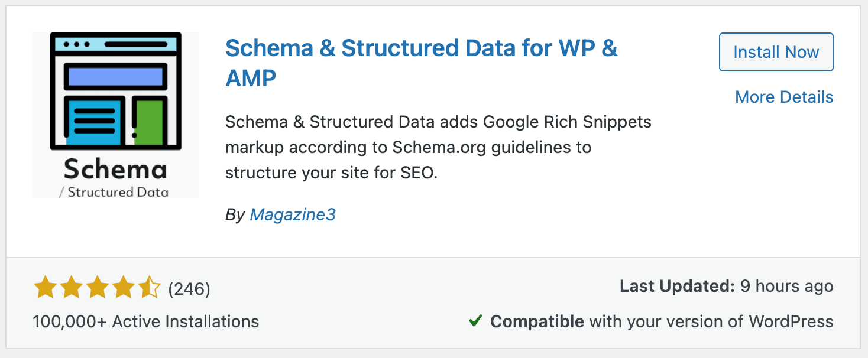Select the fourth rating star

tap(125, 287)
